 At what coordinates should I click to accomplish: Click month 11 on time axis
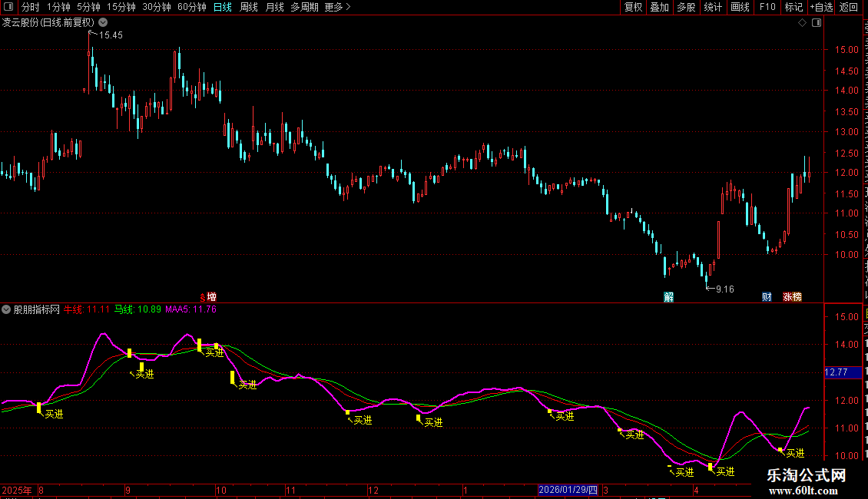point(290,490)
